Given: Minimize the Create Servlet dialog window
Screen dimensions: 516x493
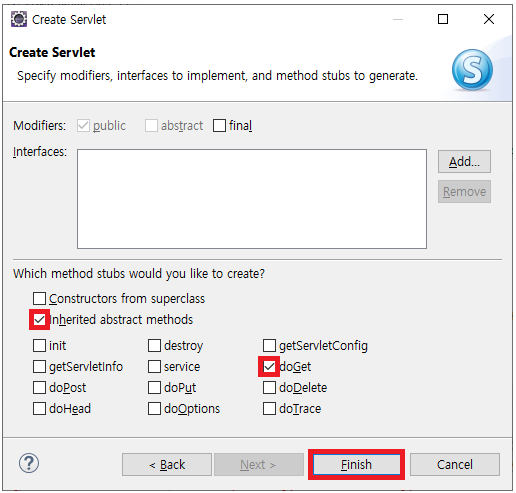Looking at the screenshot, I should pos(398,19).
